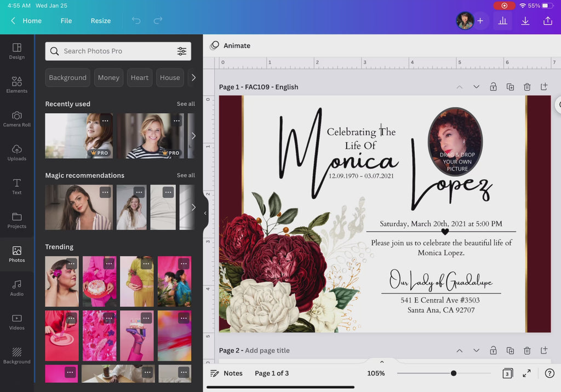Screen dimensions: 561x392
Task: Show more recently used photos
Action: point(193,136)
